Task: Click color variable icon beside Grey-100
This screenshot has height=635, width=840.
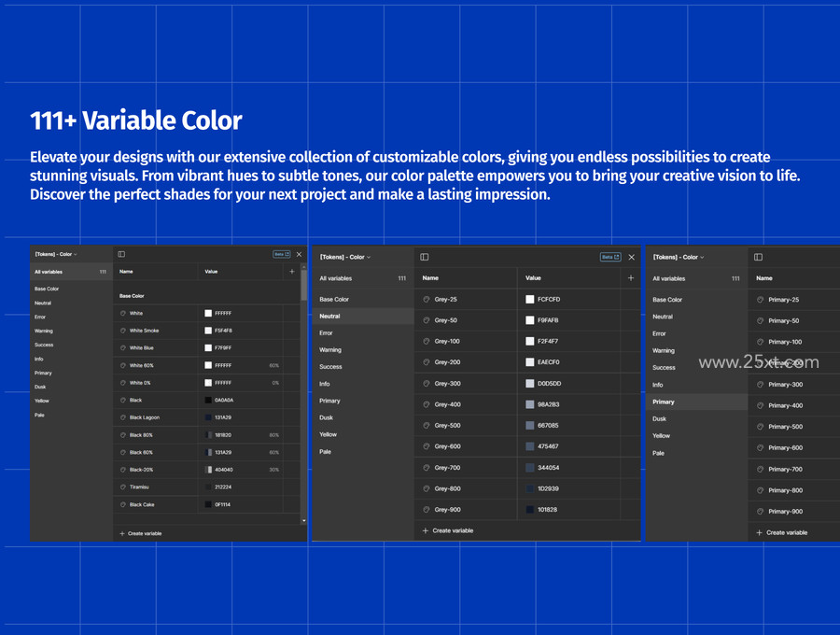Action: click(427, 342)
